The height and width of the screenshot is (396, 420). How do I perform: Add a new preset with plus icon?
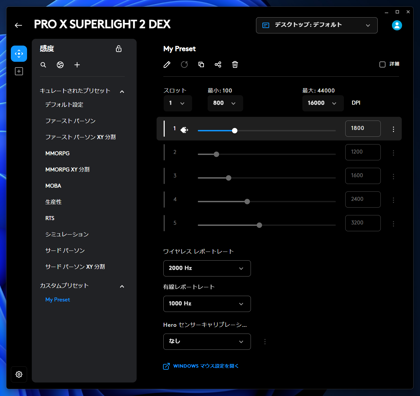[77, 65]
